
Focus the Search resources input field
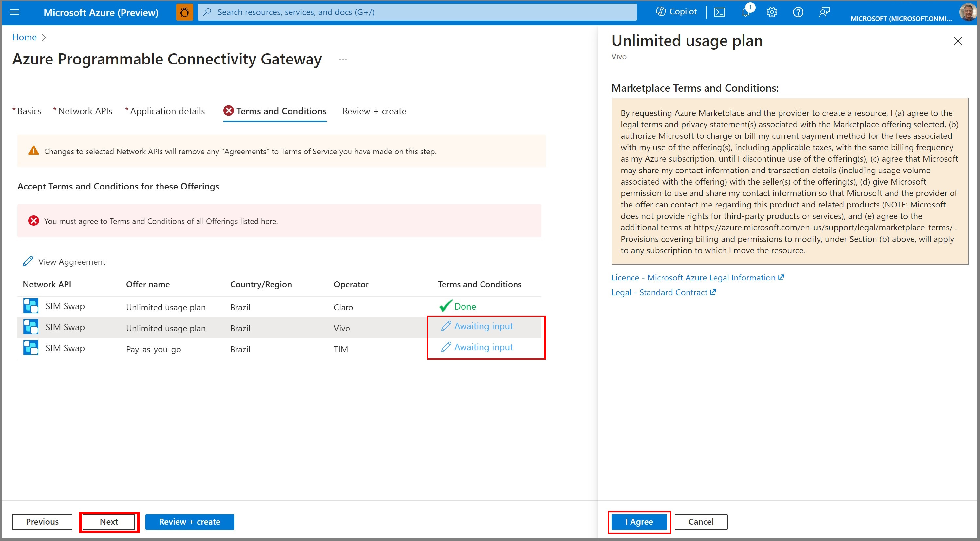(417, 12)
